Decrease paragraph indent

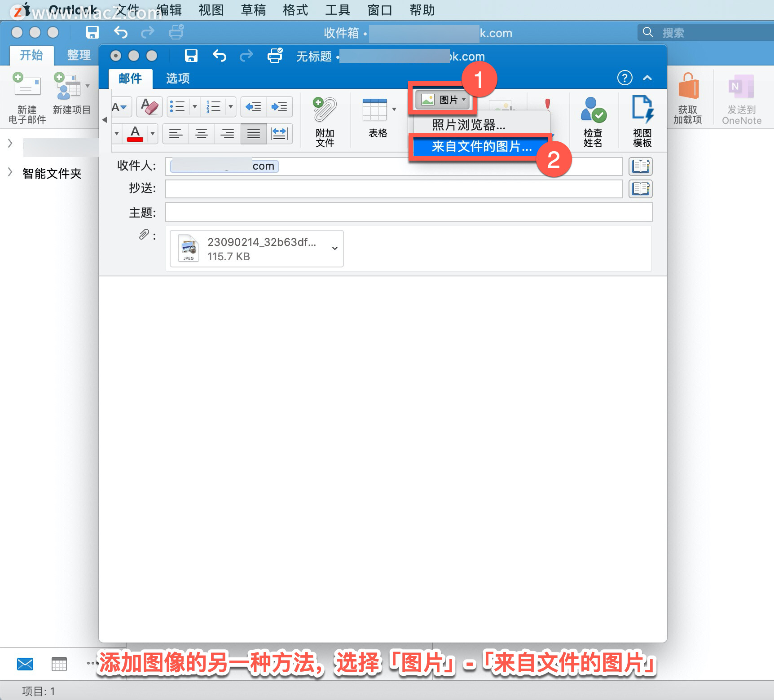point(254,107)
